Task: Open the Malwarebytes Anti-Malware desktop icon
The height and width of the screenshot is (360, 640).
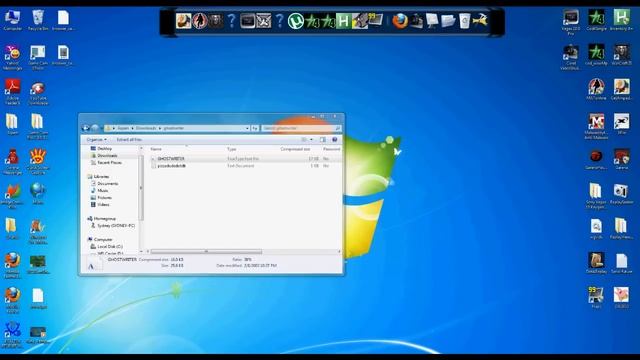Action: [x=596, y=127]
